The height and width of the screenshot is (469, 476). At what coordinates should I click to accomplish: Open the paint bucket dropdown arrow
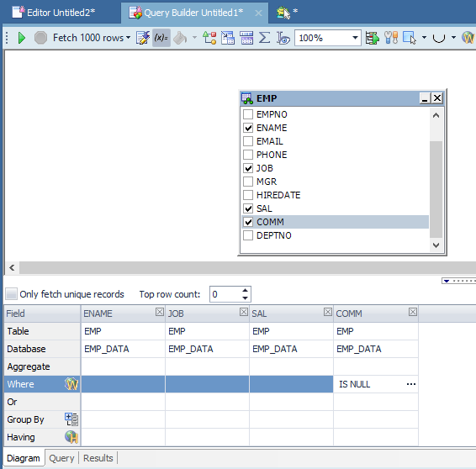coord(194,38)
